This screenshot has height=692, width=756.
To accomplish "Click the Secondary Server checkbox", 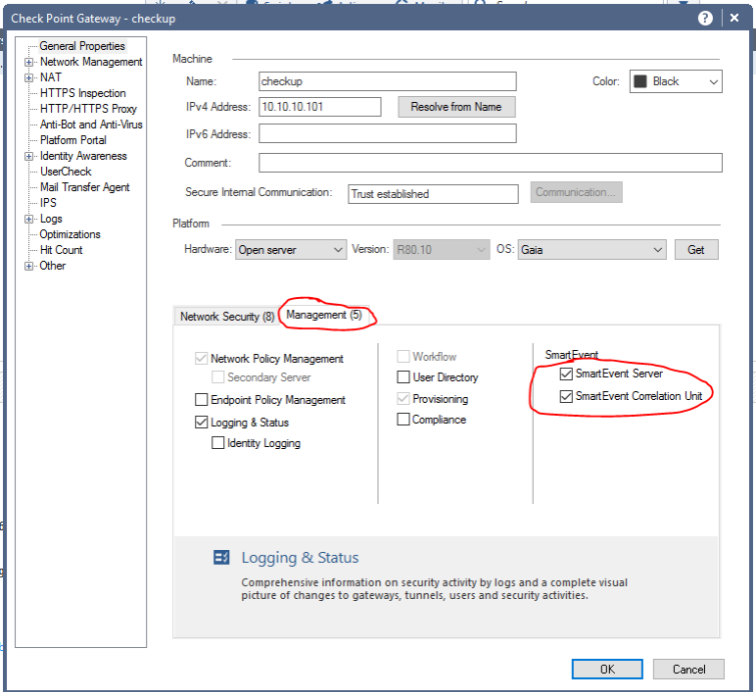I will [218, 377].
